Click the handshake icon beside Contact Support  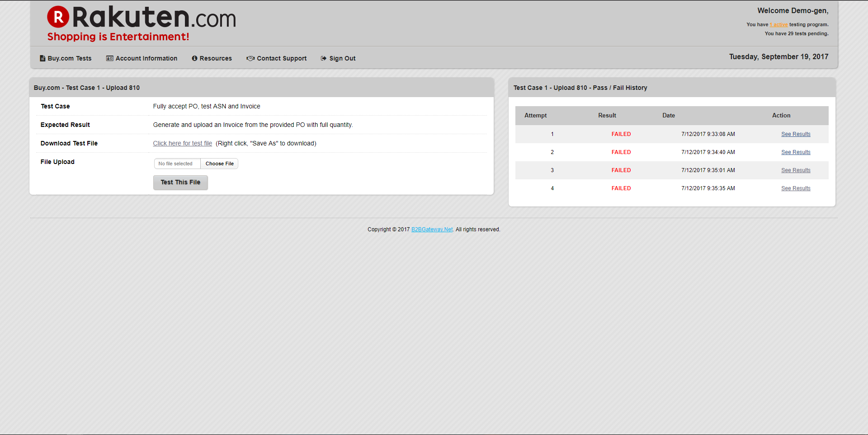(x=250, y=58)
